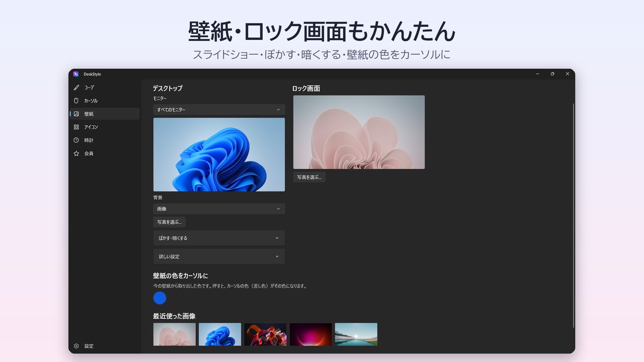The height and width of the screenshot is (362, 644).
Task: Click the デスクトップ heading
Action: pos(168,88)
